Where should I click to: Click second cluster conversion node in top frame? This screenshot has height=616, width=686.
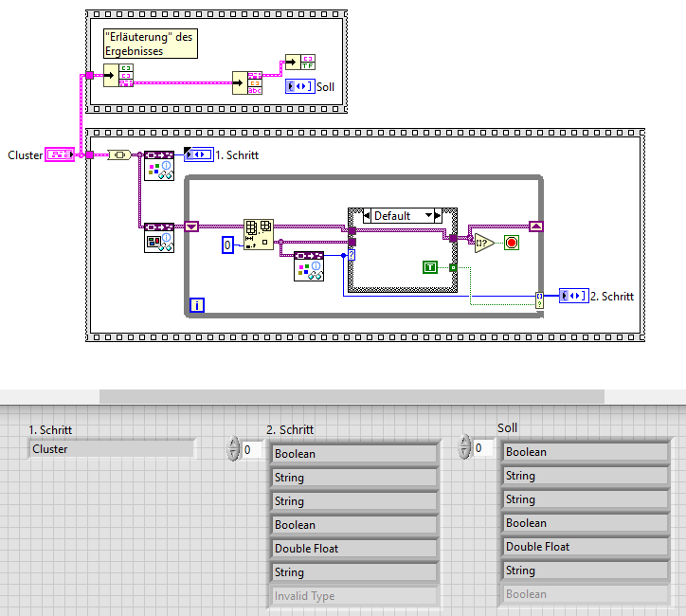(x=247, y=82)
